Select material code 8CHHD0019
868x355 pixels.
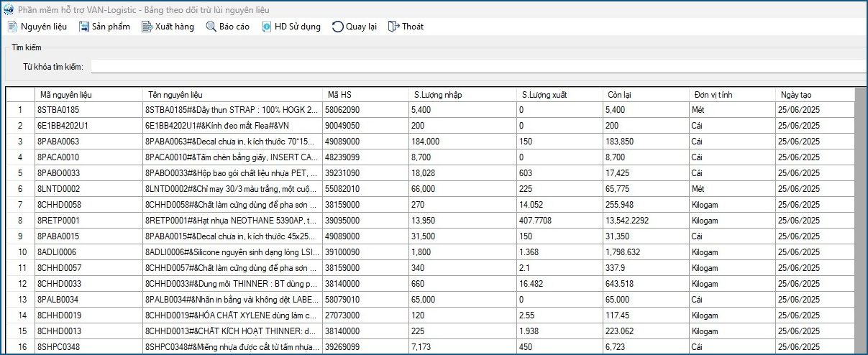click(x=88, y=315)
